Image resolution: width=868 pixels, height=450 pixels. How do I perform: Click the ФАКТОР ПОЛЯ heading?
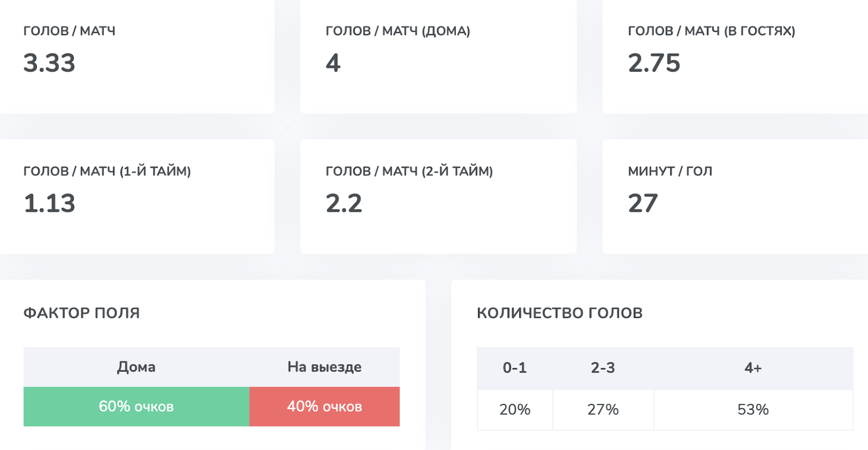81,313
